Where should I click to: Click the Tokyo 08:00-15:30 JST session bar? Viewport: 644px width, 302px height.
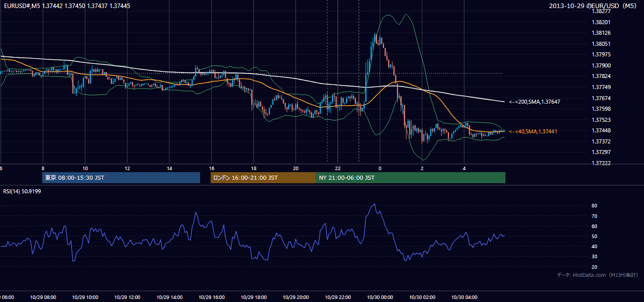pyautogui.click(x=121, y=178)
